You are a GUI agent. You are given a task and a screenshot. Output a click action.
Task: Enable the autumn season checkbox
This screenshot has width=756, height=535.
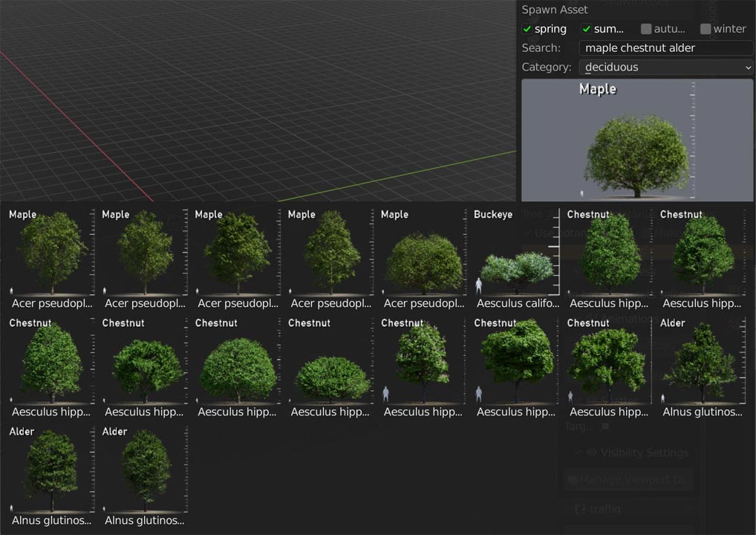pos(646,29)
